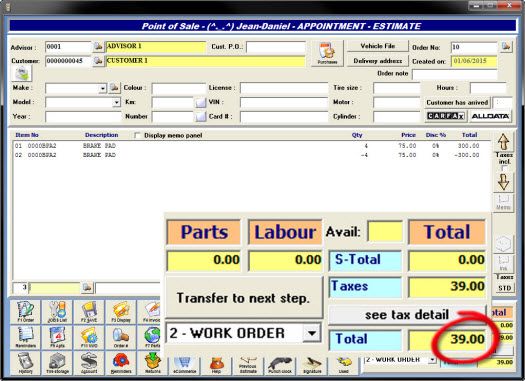
Task: Expand the Model dropdown
Action: coord(116,102)
